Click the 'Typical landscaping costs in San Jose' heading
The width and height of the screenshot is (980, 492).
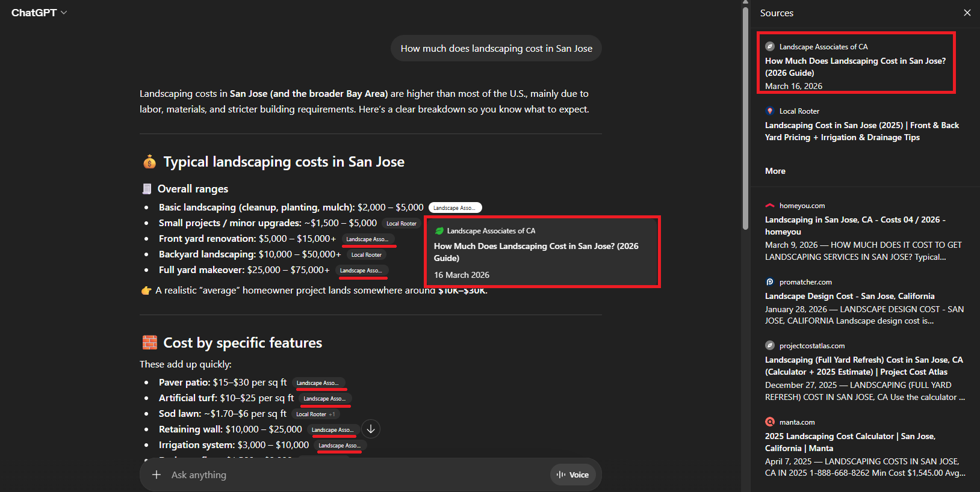click(284, 162)
